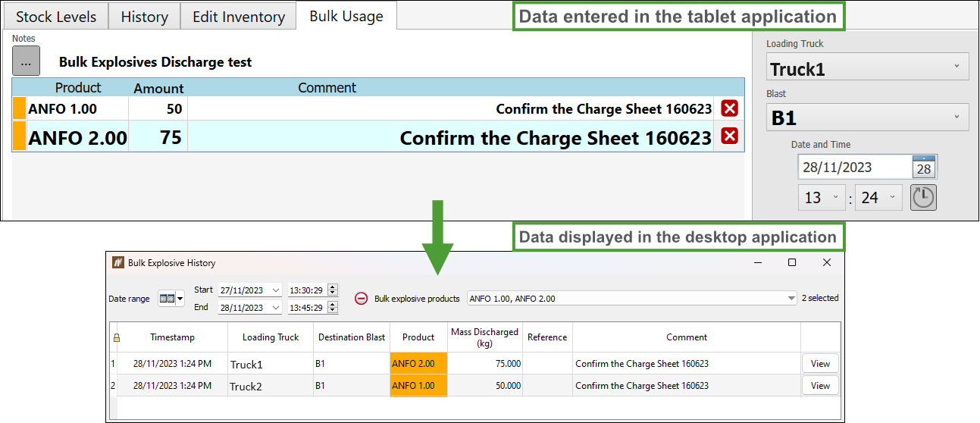This screenshot has height=423, width=980.
Task: Open the calendar picker icon showing 28
Action: [x=925, y=167]
